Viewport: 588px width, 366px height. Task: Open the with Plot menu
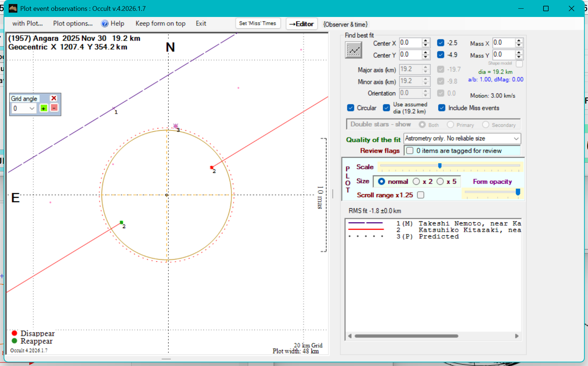pyautogui.click(x=27, y=23)
